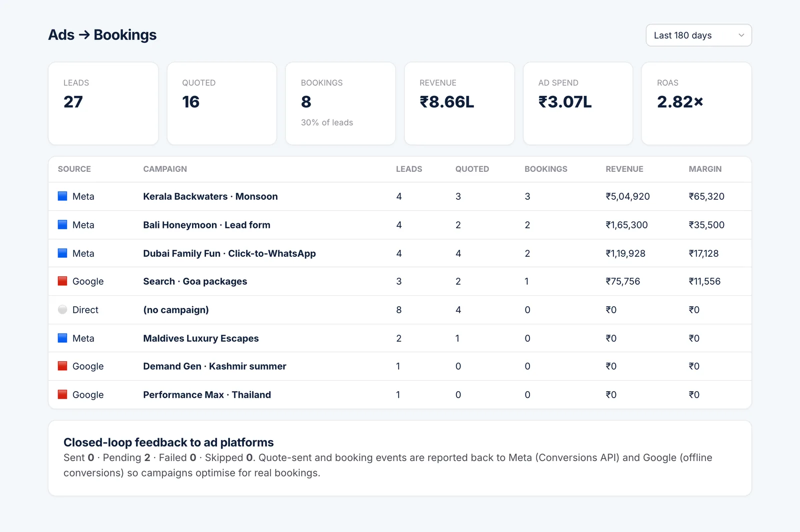Click the Leads summary card showing 27
Screen dimensions: 800x532
[103, 103]
